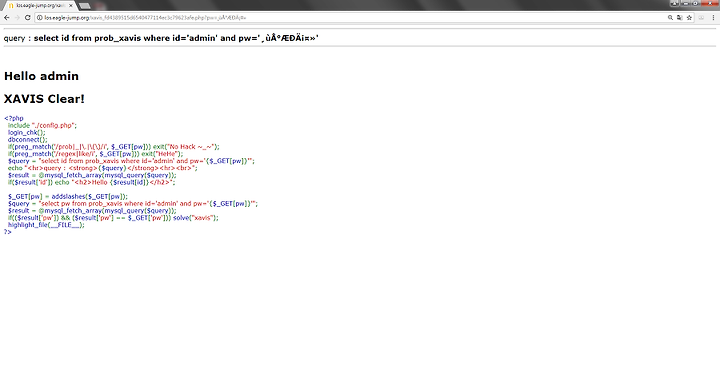Viewport: 720px width, 389px height.
Task: Reload the current page
Action: [28, 17]
